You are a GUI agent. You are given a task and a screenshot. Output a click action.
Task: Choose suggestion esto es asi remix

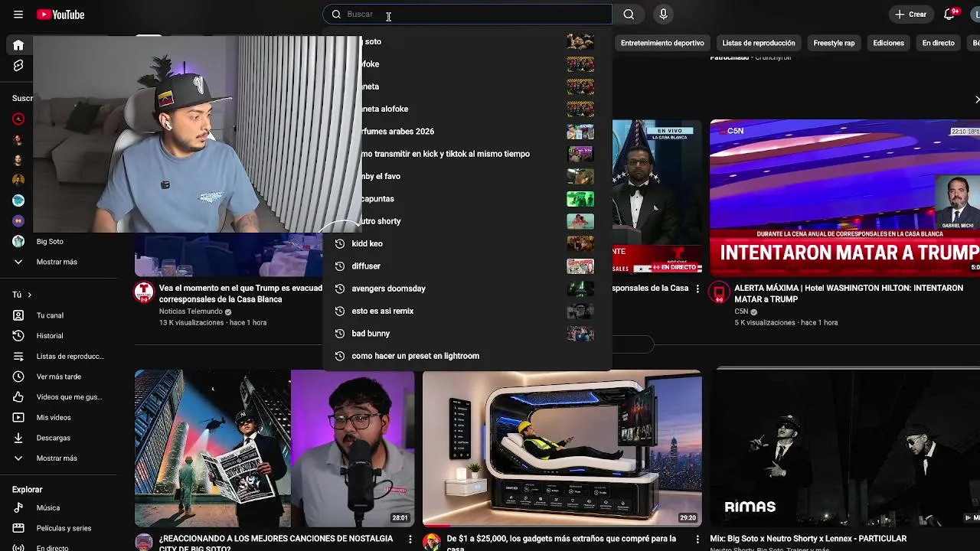(467, 311)
